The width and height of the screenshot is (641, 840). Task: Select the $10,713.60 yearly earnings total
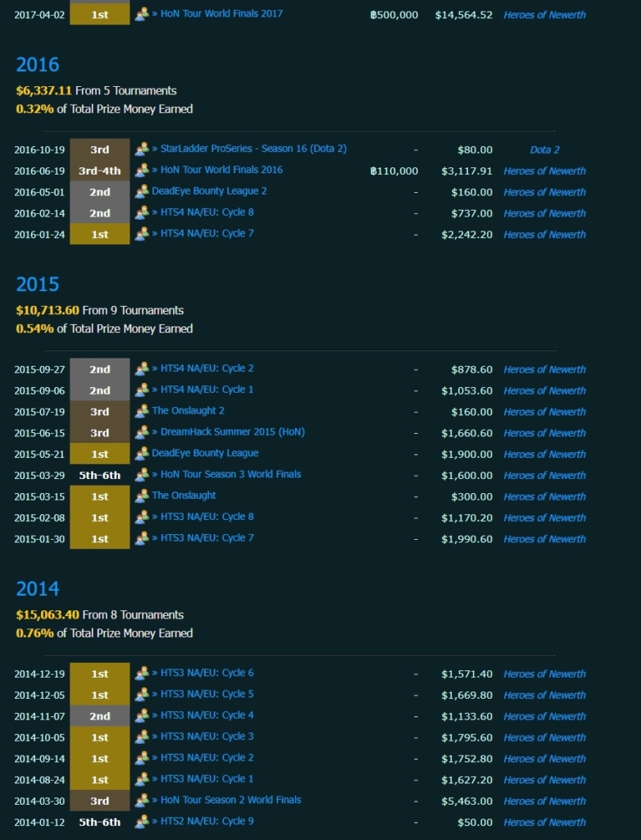(x=48, y=310)
